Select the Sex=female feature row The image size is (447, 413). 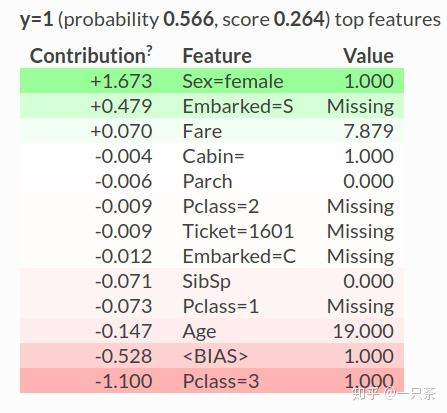pyautogui.click(x=212, y=81)
